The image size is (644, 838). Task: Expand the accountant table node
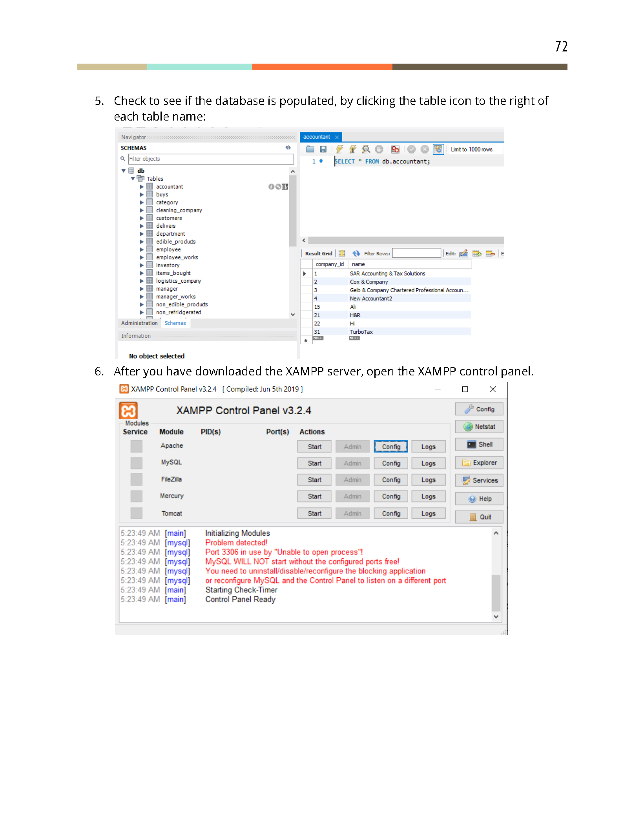point(142,187)
